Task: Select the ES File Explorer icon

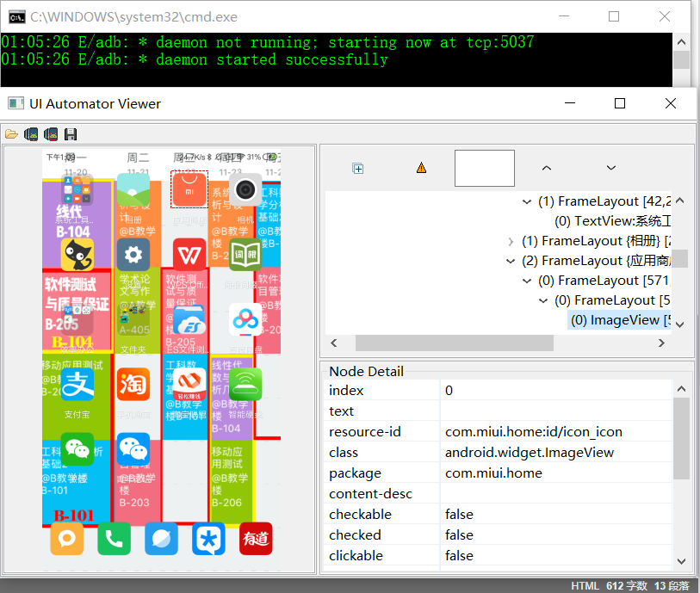Action: [189, 319]
